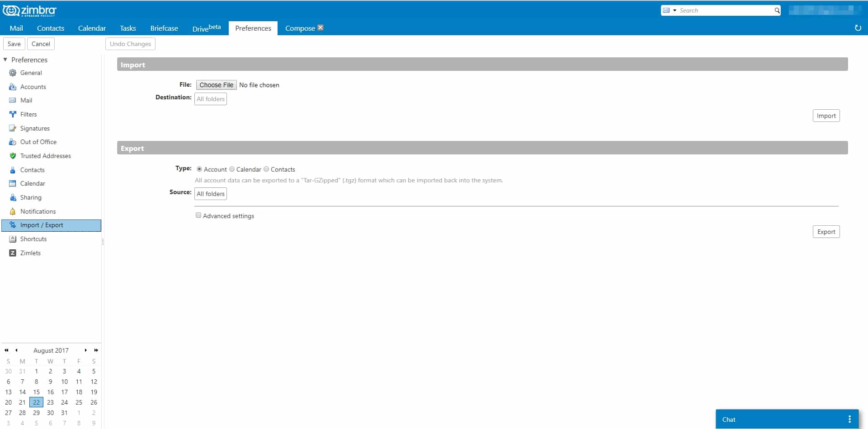Viewport: 868px width, 429px height.
Task: Enable the Advanced settings checkbox
Action: point(198,215)
